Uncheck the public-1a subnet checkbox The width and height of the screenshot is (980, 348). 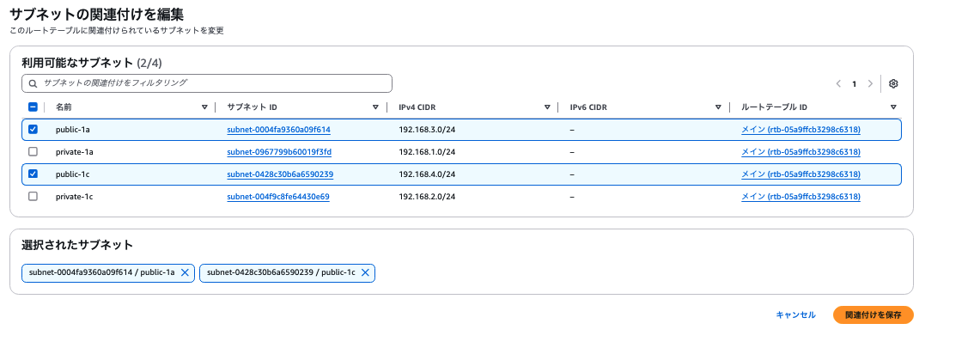(x=33, y=130)
